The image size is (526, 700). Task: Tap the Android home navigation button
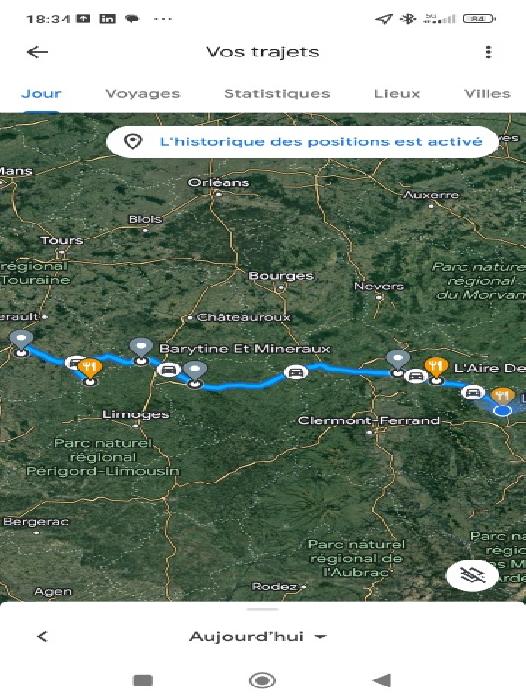263,680
